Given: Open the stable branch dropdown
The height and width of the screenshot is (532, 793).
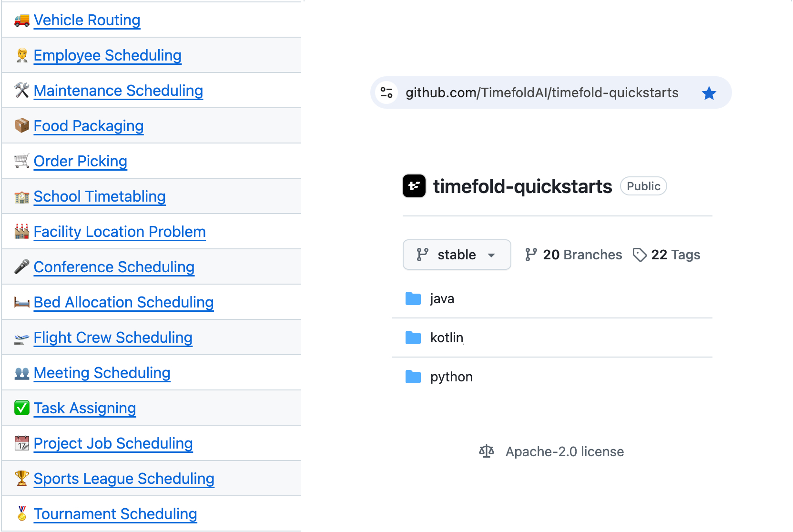Looking at the screenshot, I should pyautogui.click(x=457, y=255).
